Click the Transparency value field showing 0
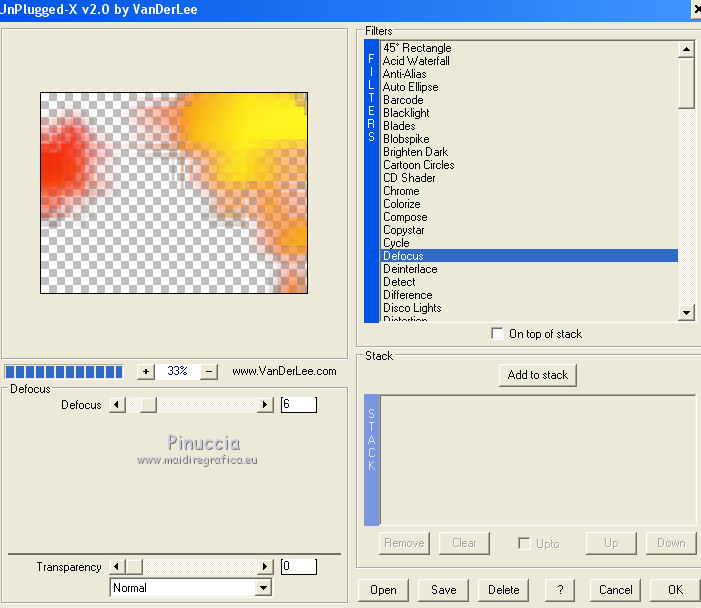Image resolution: width=701 pixels, height=608 pixels. click(299, 566)
